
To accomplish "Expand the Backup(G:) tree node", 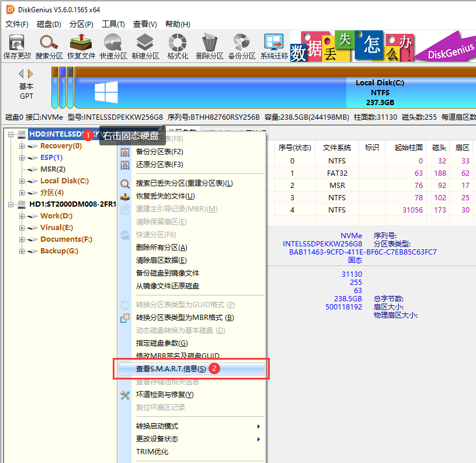I will tap(22, 251).
